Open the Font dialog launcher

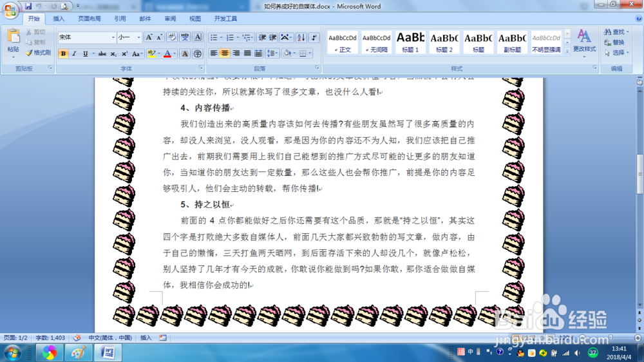coord(200,68)
